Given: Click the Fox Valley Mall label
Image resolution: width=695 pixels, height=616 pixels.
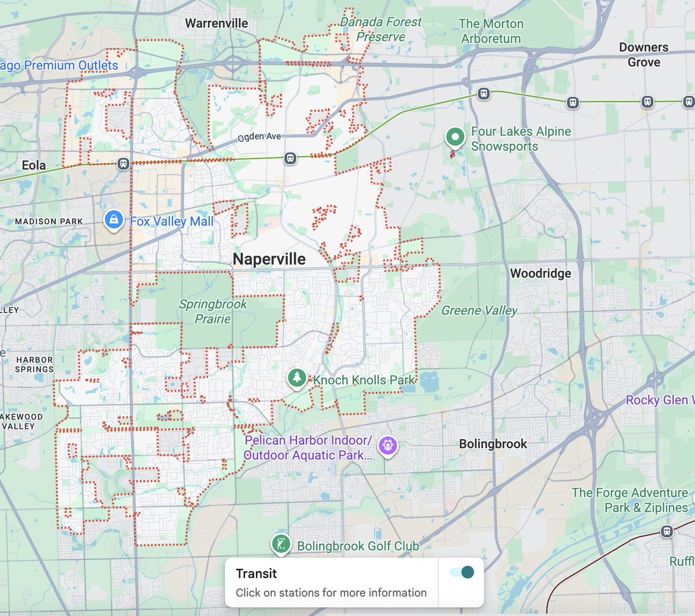Looking at the screenshot, I should [x=171, y=221].
